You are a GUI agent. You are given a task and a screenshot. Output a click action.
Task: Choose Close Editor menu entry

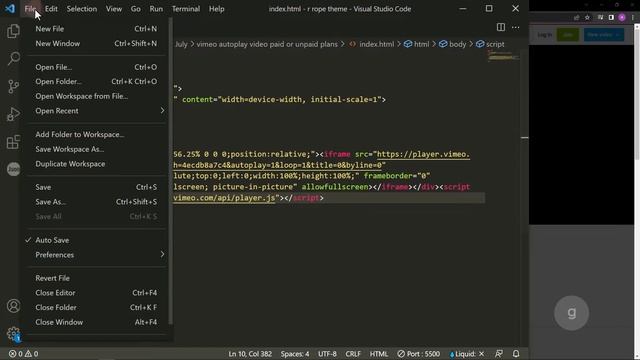pos(96,293)
